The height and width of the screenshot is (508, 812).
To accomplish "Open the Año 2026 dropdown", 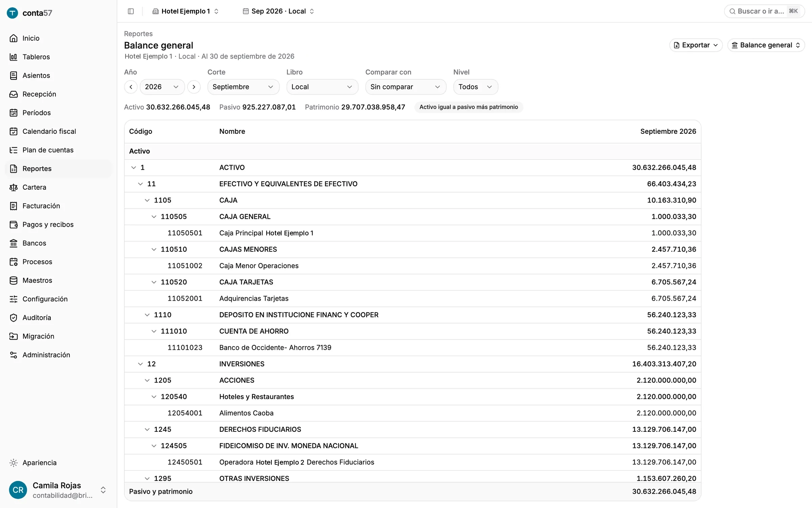I will 162,87.
